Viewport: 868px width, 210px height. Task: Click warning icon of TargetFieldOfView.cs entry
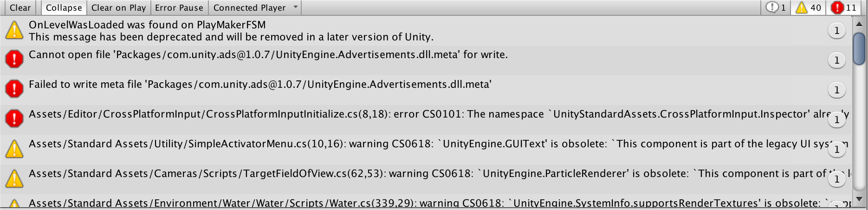[x=14, y=178]
